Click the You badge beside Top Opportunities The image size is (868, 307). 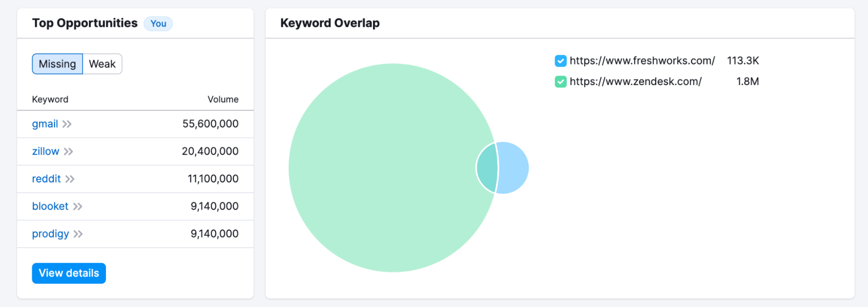click(158, 23)
